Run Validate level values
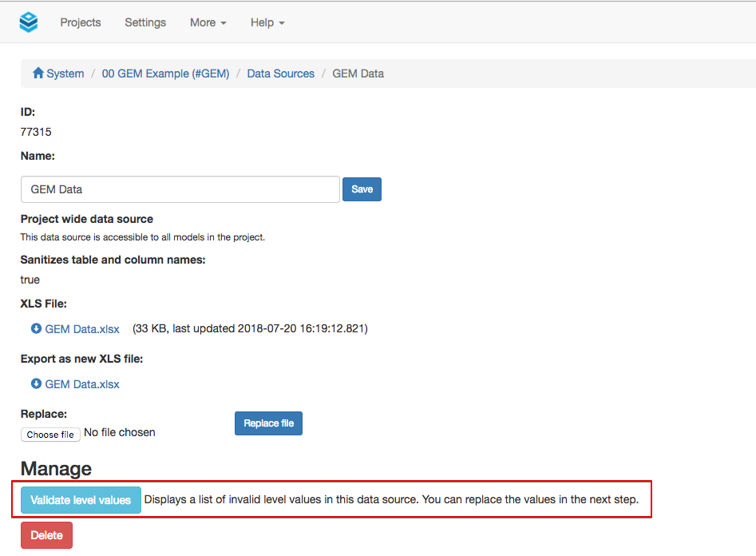Image resolution: width=756 pixels, height=556 pixels. click(81, 500)
